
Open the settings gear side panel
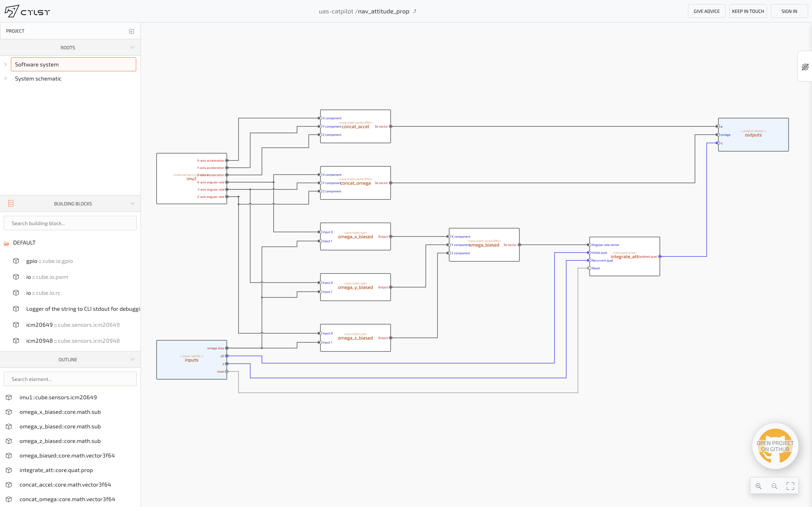coord(805,67)
